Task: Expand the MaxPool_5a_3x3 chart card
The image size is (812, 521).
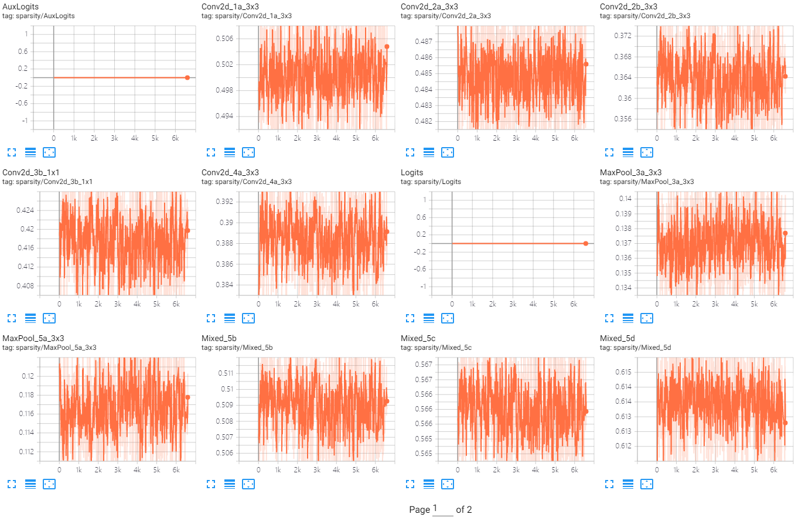Action: tap(12, 484)
